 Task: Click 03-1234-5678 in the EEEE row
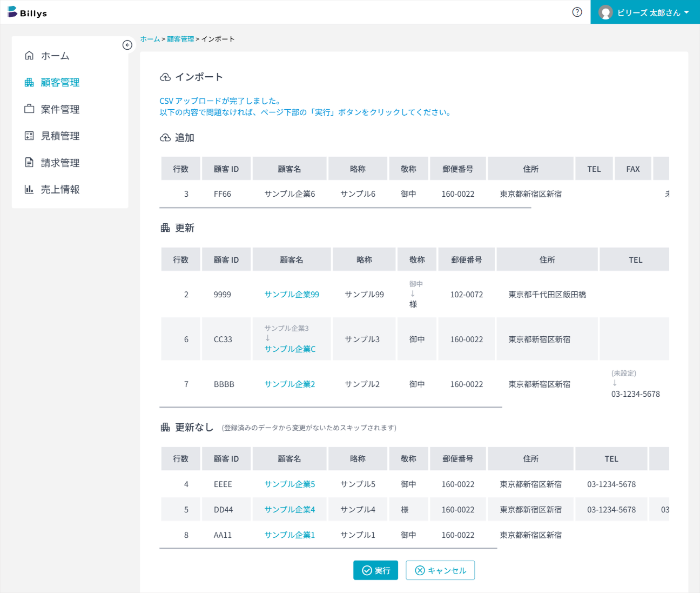pyautogui.click(x=611, y=484)
